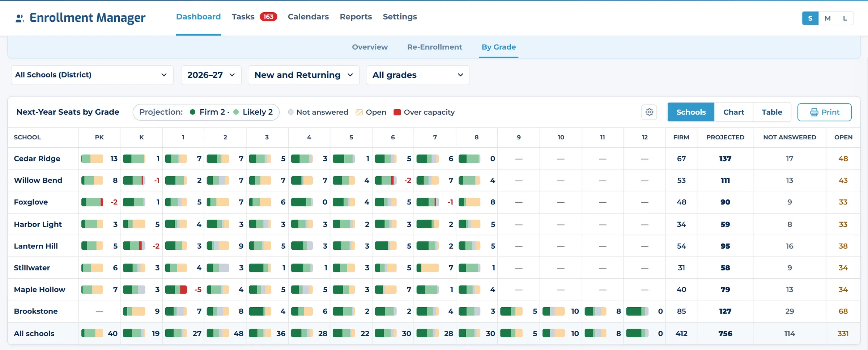
Task: Switch display size to M
Action: tap(827, 18)
